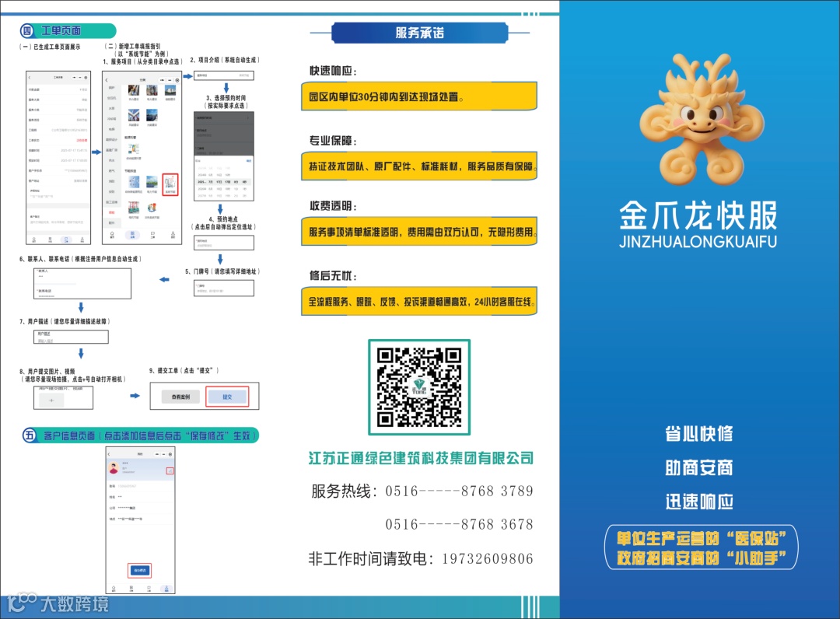Click the 客户信息页面 section header banner
Viewport: 840px width, 619px height.
141,435
